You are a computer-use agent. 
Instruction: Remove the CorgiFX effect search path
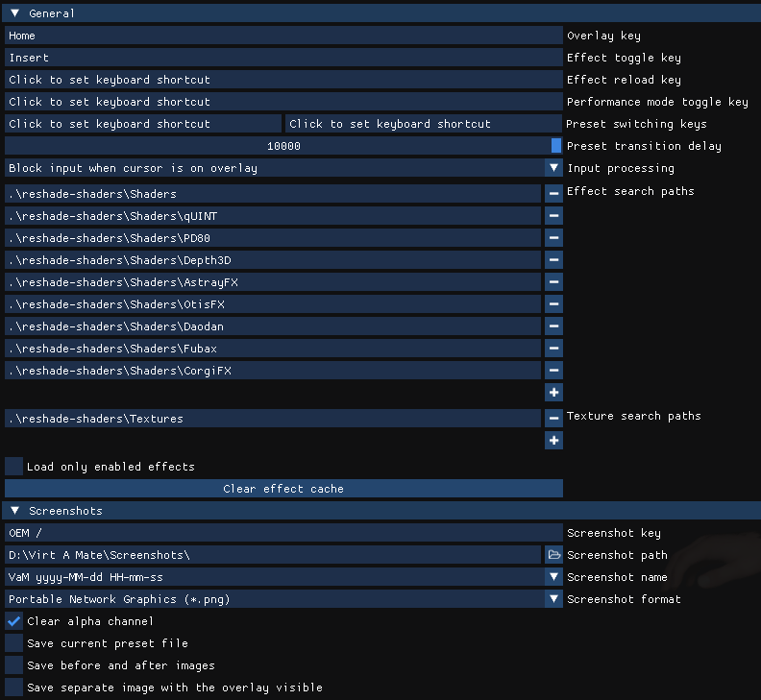pos(553,371)
